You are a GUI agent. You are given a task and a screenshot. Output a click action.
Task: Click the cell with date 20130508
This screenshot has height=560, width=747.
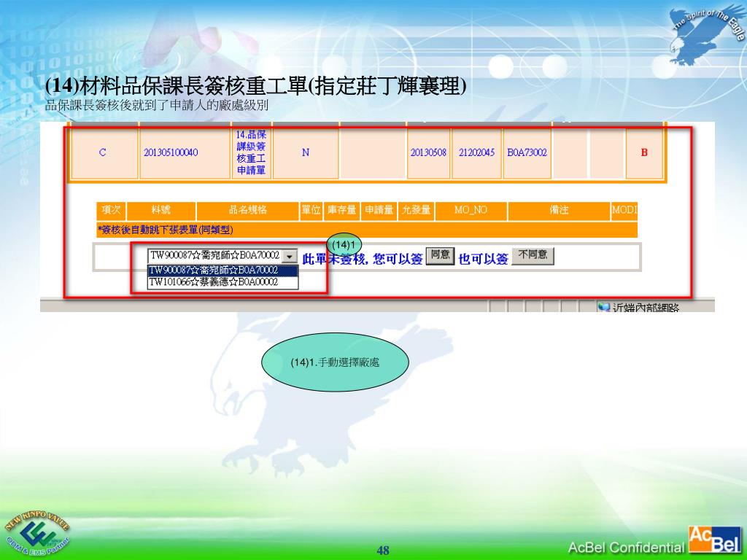coord(428,152)
